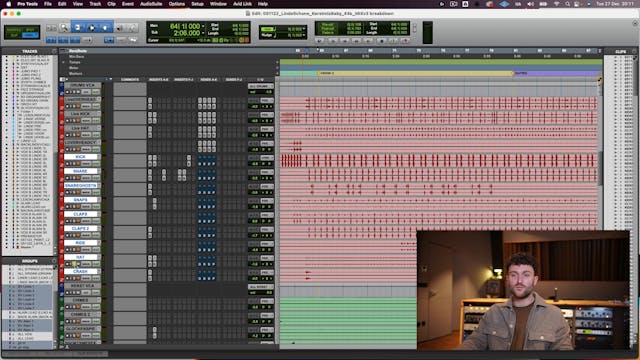Click the Bars|Beats ruler label
Image resolution: width=640 pixels, height=360 pixels.
pos(78,51)
